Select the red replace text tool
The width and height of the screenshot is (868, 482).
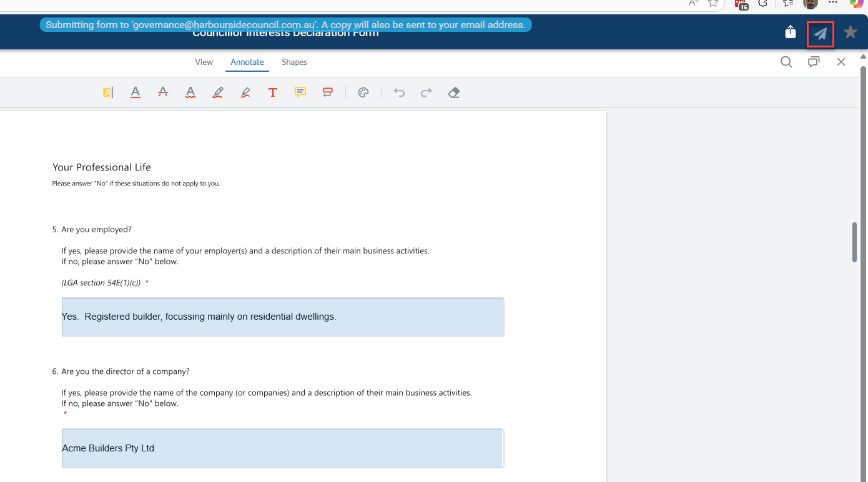coord(328,92)
